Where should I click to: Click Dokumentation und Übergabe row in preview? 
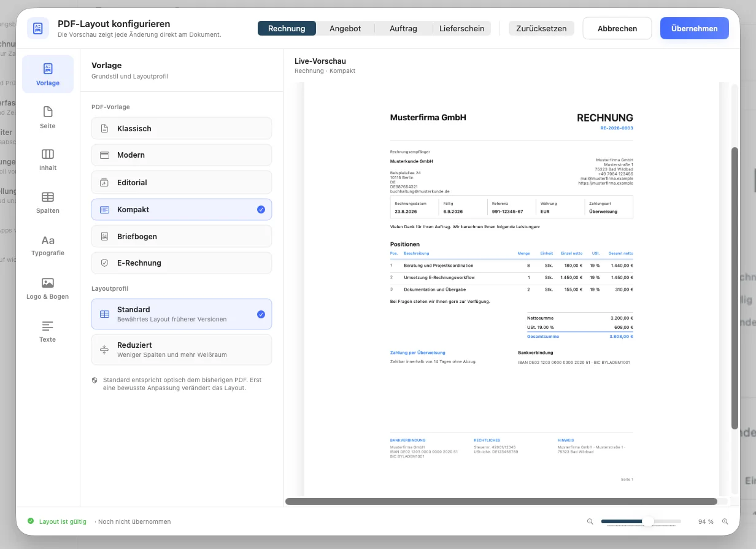click(x=512, y=289)
